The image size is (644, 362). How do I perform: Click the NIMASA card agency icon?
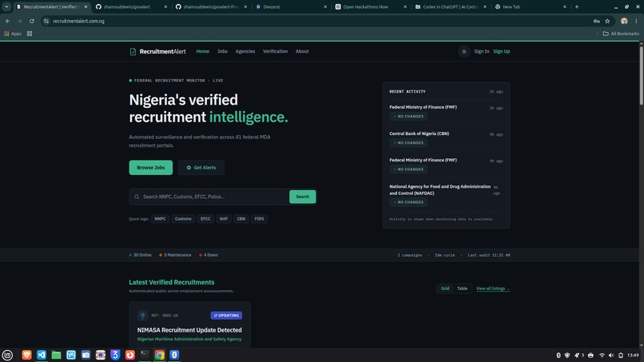tap(142, 315)
